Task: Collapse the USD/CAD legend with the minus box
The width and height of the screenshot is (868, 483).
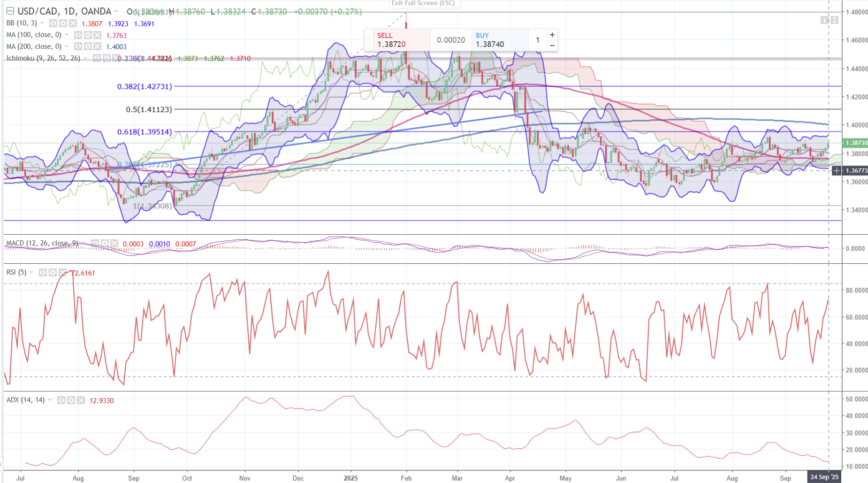Action: [x=10, y=11]
